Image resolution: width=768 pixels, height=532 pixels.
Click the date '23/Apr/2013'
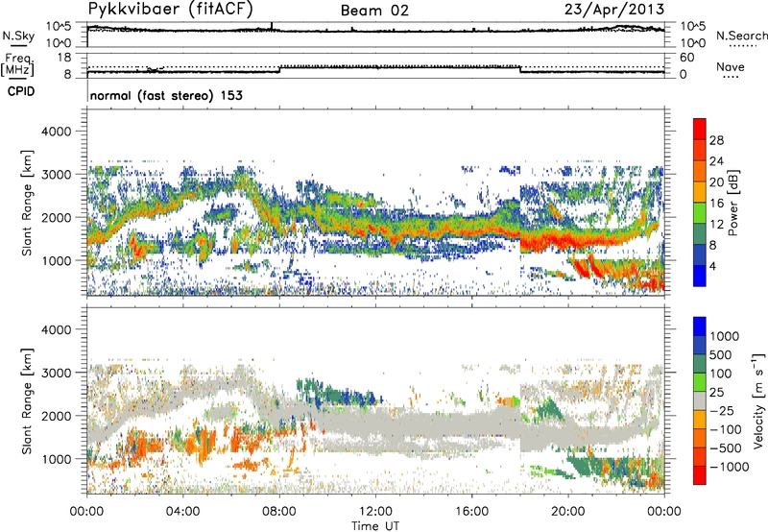click(x=614, y=10)
